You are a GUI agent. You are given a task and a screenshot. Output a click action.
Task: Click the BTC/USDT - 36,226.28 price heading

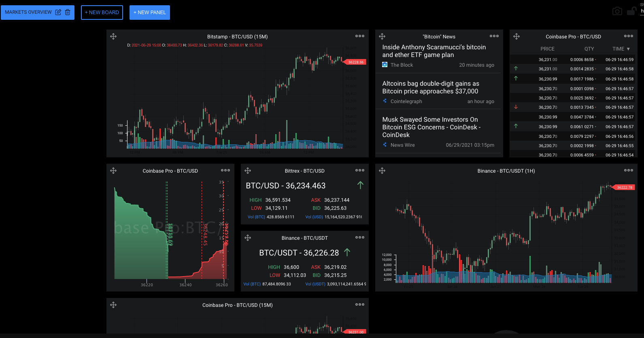(x=299, y=253)
